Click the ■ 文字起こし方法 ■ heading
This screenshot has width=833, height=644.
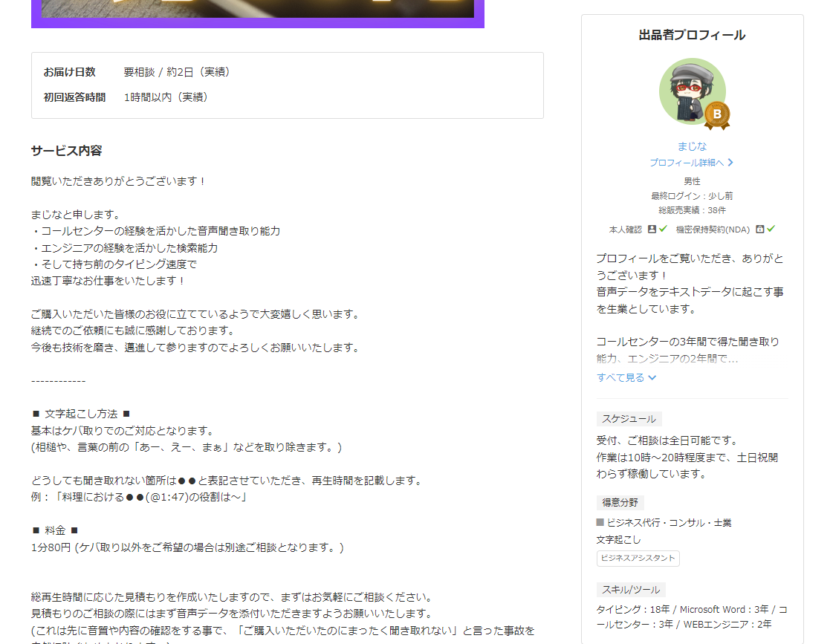coord(81,414)
